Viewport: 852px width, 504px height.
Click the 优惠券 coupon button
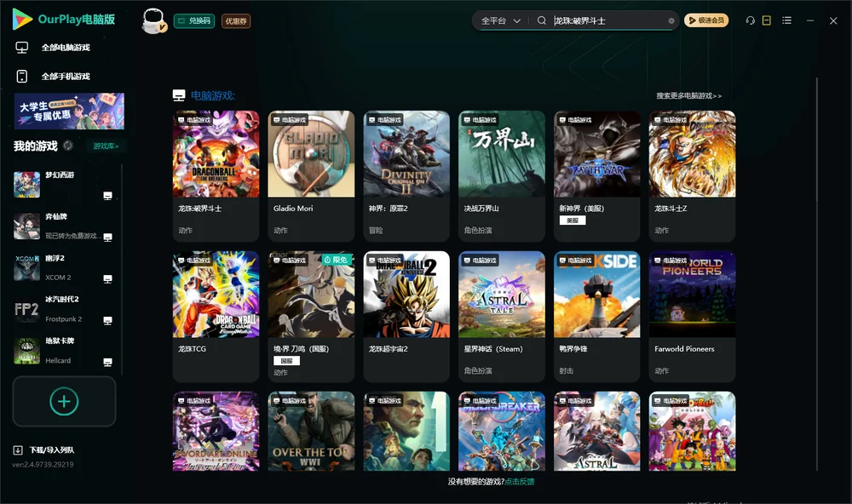coord(236,21)
